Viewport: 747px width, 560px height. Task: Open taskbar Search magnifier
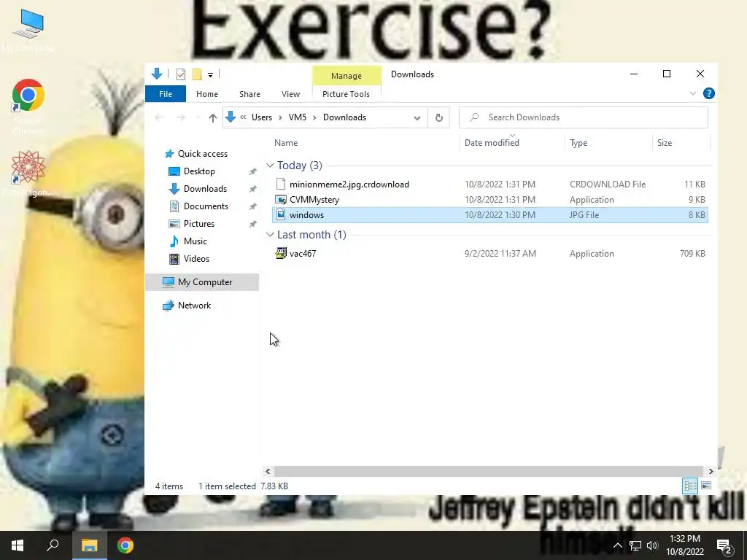tap(53, 545)
